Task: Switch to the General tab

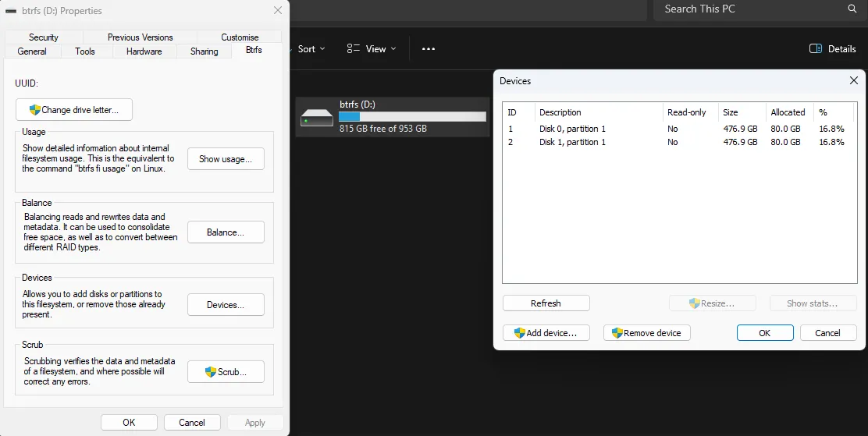Action: (x=31, y=51)
